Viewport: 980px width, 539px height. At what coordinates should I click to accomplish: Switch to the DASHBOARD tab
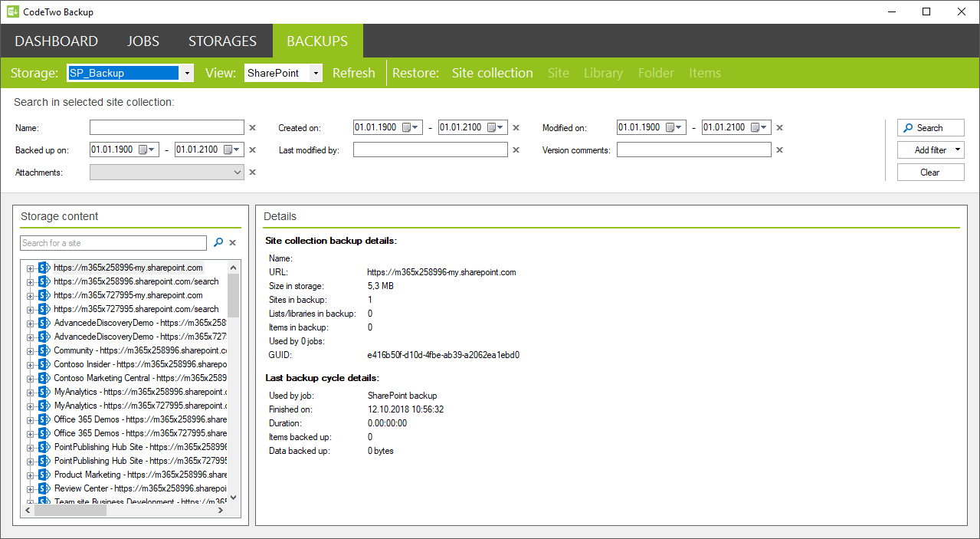point(57,41)
